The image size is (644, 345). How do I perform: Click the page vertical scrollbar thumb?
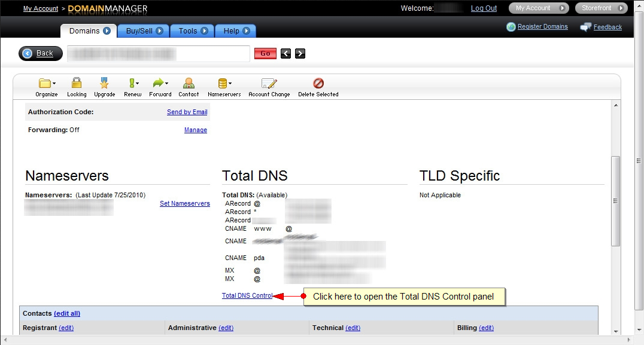click(639, 161)
